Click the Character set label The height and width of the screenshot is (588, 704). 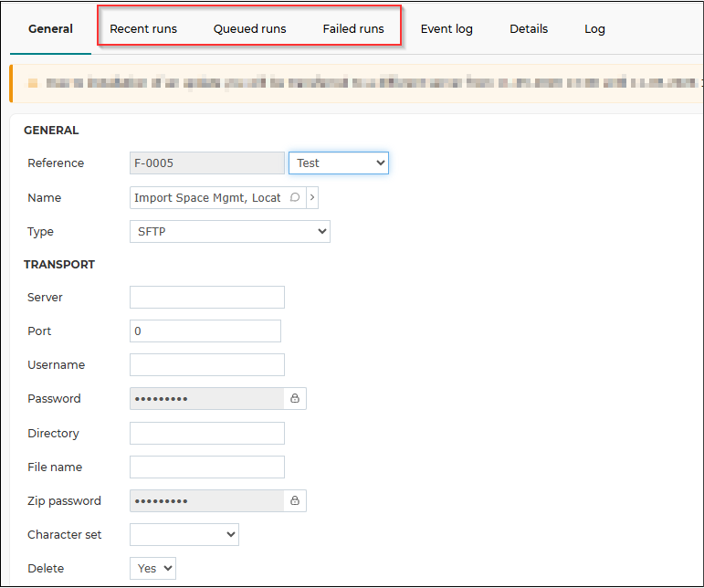pos(64,534)
